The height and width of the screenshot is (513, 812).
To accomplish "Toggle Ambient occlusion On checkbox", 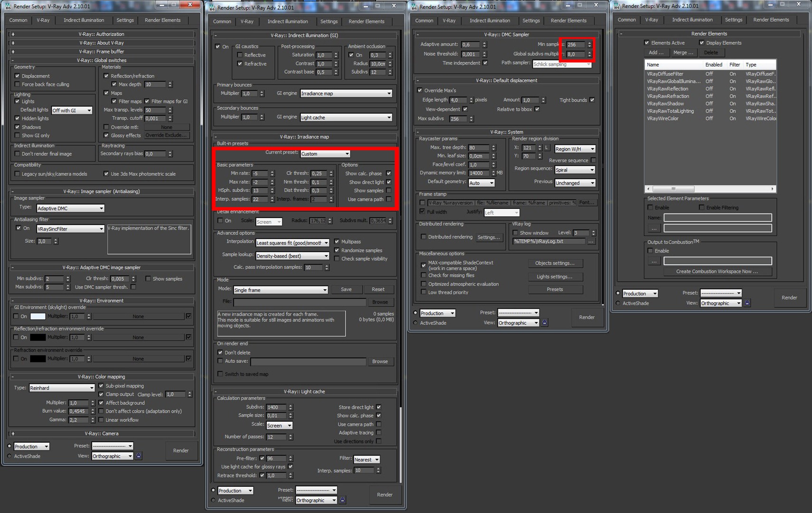I will click(351, 55).
